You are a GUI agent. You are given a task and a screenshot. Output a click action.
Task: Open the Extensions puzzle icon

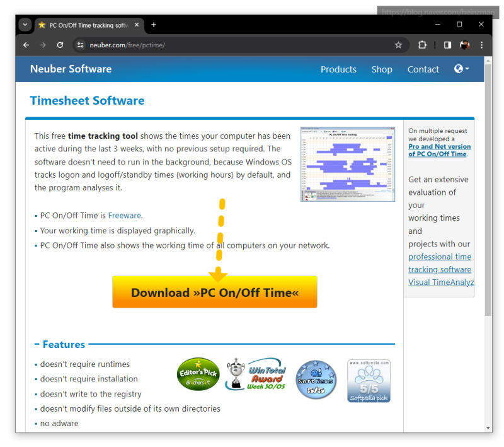[x=422, y=45]
